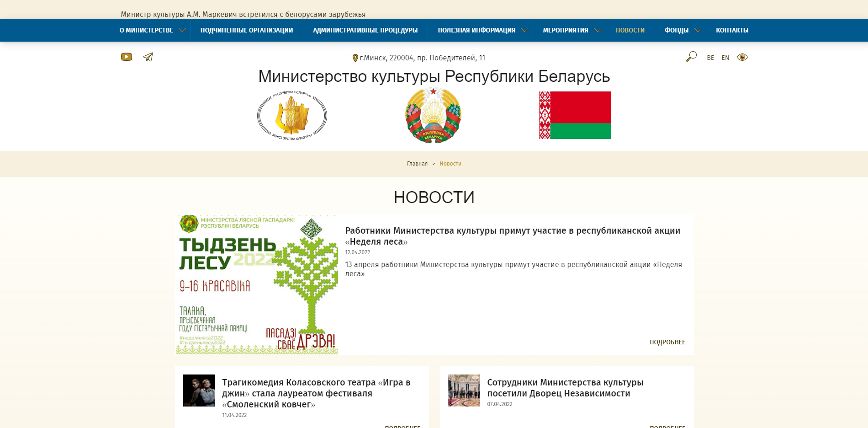Open the Telegram paper plane icon
868x428 pixels.
point(148,57)
